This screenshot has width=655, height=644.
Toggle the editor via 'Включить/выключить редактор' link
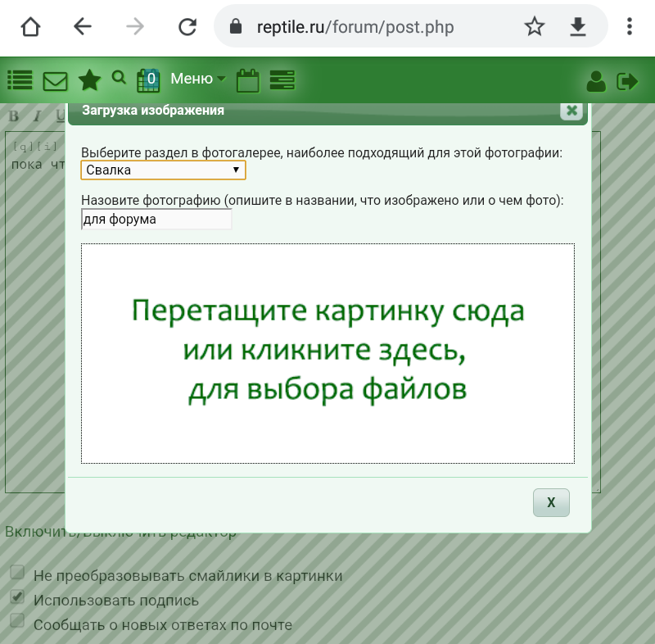[x=119, y=531]
